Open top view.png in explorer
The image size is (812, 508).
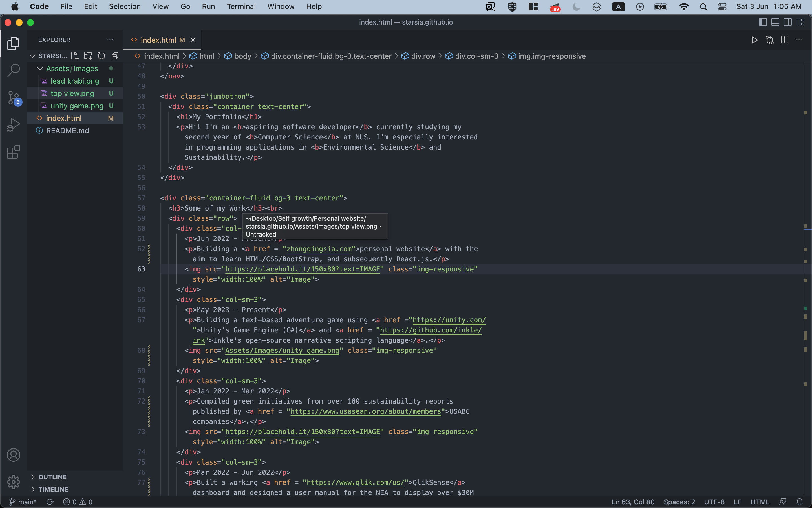pyautogui.click(x=74, y=93)
